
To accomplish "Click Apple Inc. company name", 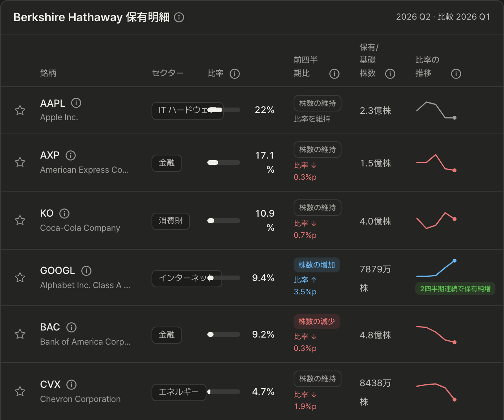I will pyautogui.click(x=59, y=117).
